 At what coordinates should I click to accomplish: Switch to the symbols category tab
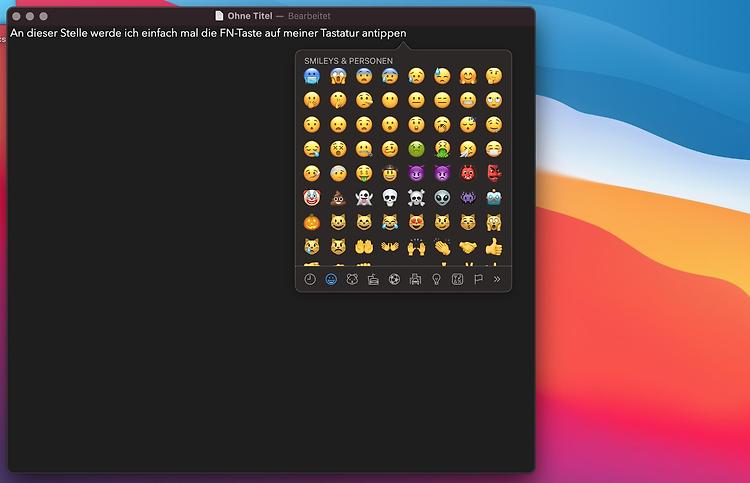(x=457, y=279)
